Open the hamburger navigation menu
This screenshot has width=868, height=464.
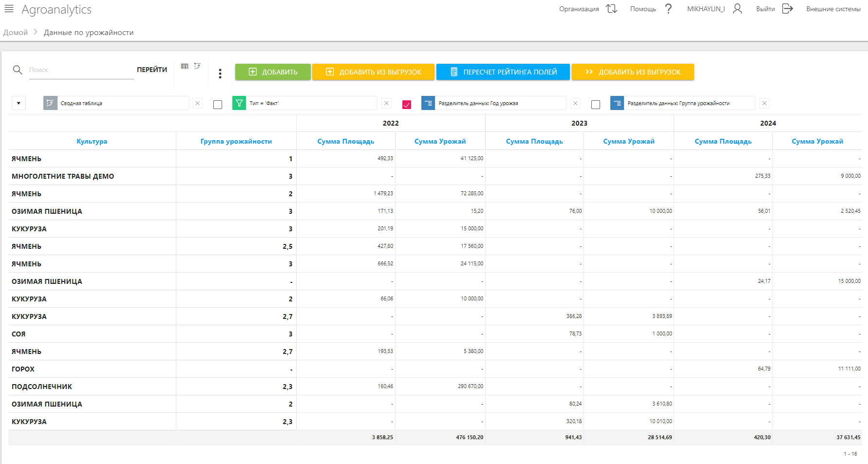click(9, 9)
